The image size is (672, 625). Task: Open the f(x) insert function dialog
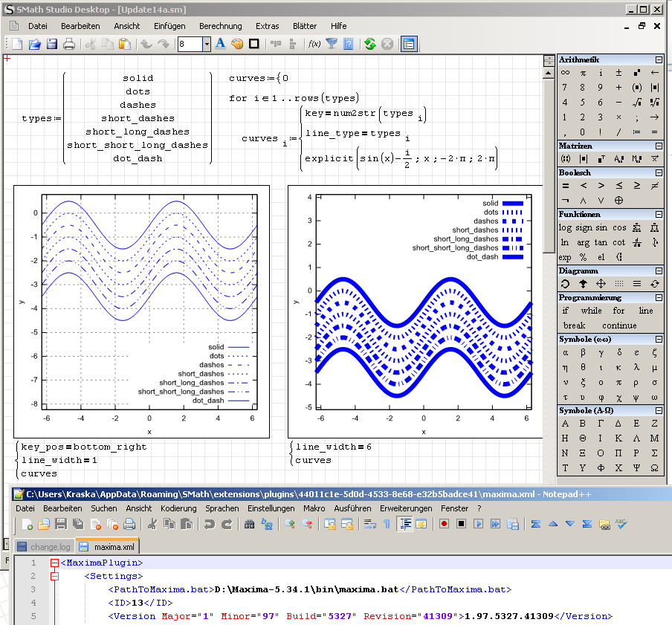coord(314,44)
